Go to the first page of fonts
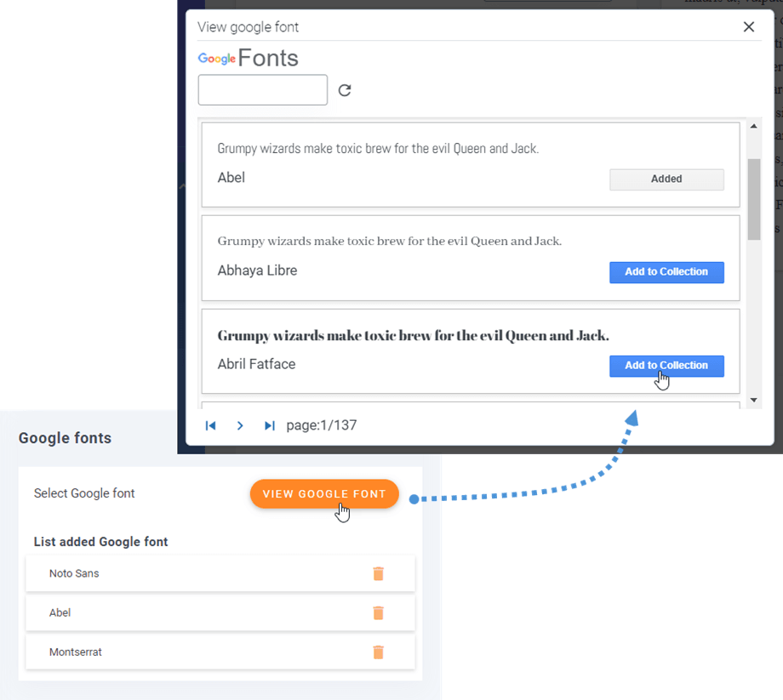The image size is (783, 700). pyautogui.click(x=211, y=425)
